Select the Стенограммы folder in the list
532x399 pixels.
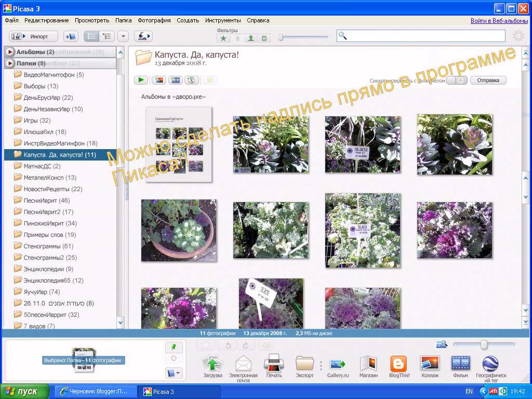click(x=48, y=246)
